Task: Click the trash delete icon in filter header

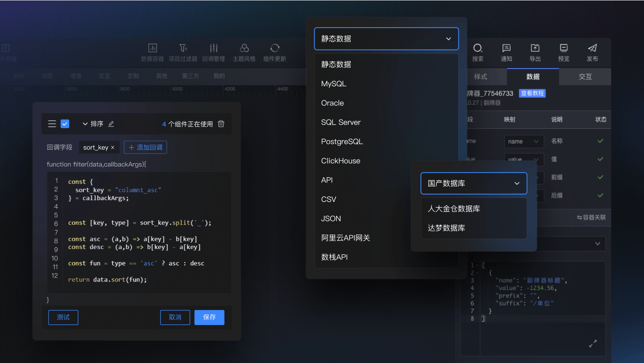Action: 221,123
